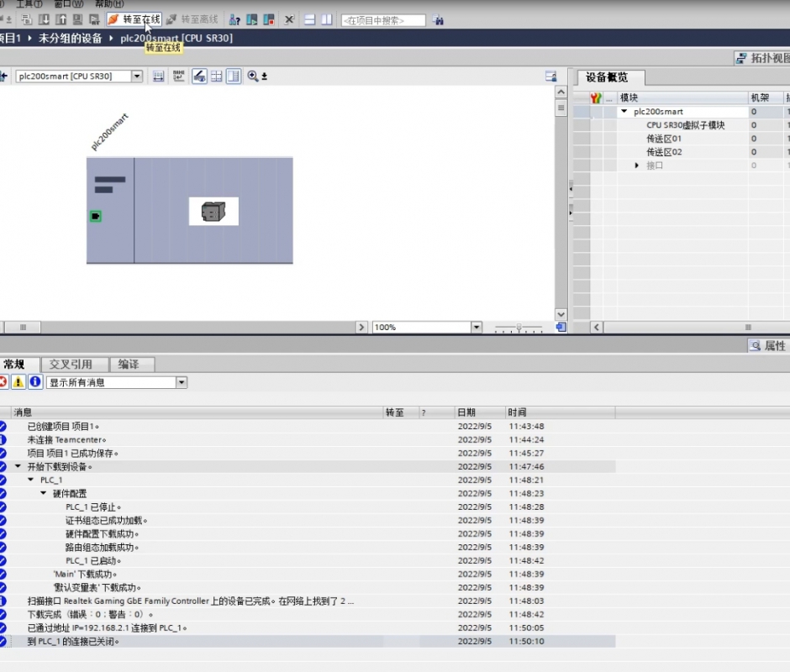The height and width of the screenshot is (672, 790).
Task: Click the overview navigation icon beside zoom slider
Action: (561, 328)
